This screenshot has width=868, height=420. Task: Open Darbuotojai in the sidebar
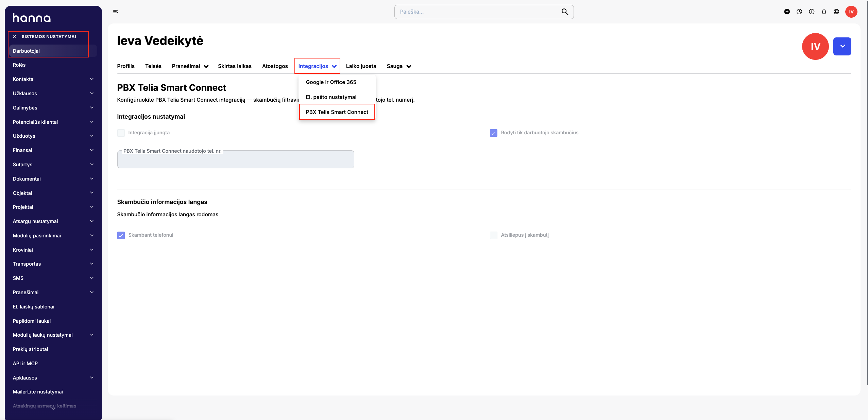[x=53, y=51]
